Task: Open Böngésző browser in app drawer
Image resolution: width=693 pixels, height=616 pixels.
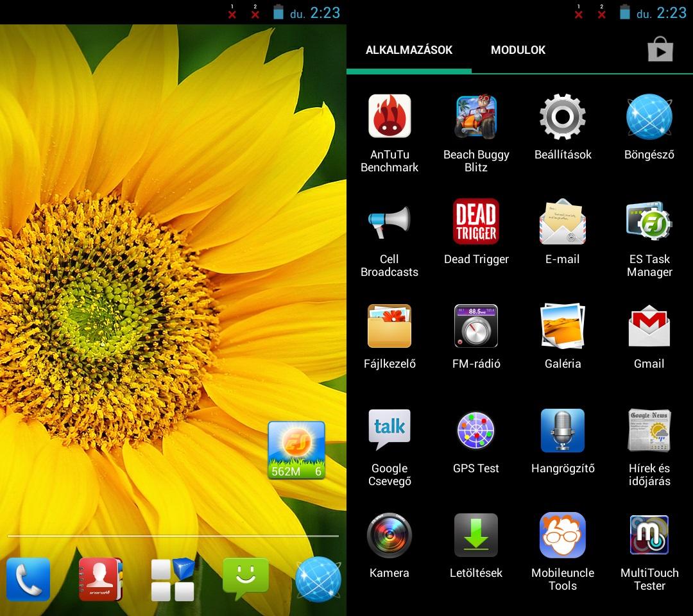Action: (649, 117)
